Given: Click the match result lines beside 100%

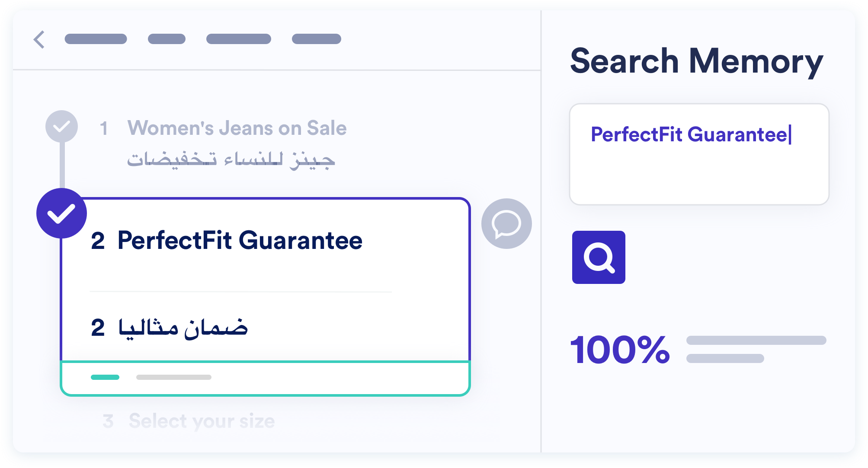Looking at the screenshot, I should (756, 349).
